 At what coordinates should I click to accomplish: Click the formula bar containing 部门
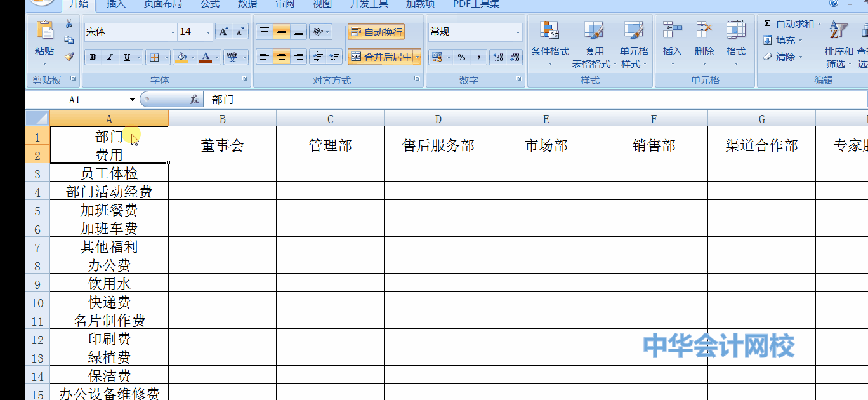click(536, 100)
